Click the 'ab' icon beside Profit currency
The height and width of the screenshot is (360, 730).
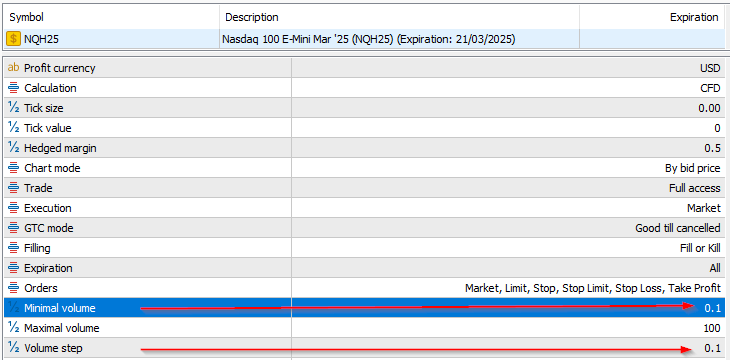tap(14, 68)
